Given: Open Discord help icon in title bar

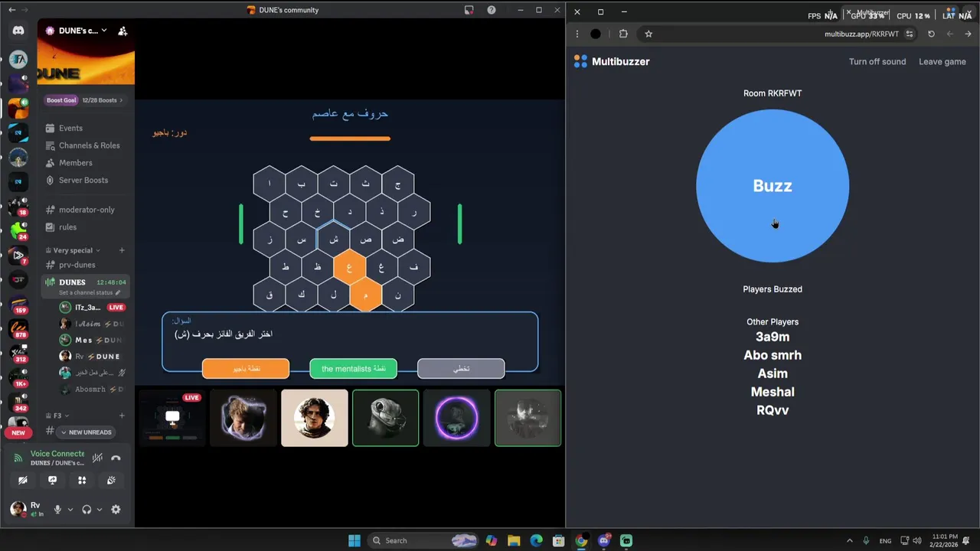Looking at the screenshot, I should (492, 10).
